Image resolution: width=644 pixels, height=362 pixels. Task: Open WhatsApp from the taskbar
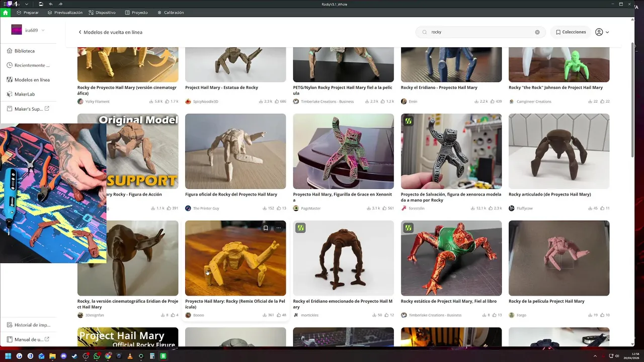(97, 356)
